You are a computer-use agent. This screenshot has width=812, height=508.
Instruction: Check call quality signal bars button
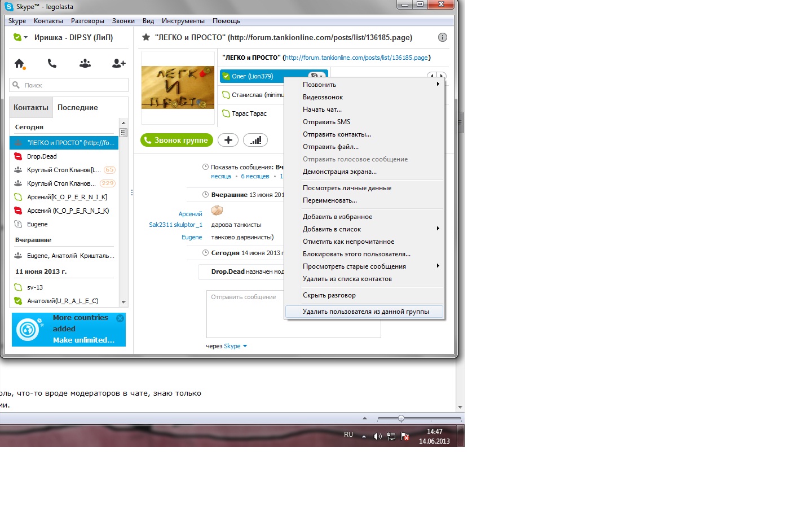pyautogui.click(x=256, y=140)
